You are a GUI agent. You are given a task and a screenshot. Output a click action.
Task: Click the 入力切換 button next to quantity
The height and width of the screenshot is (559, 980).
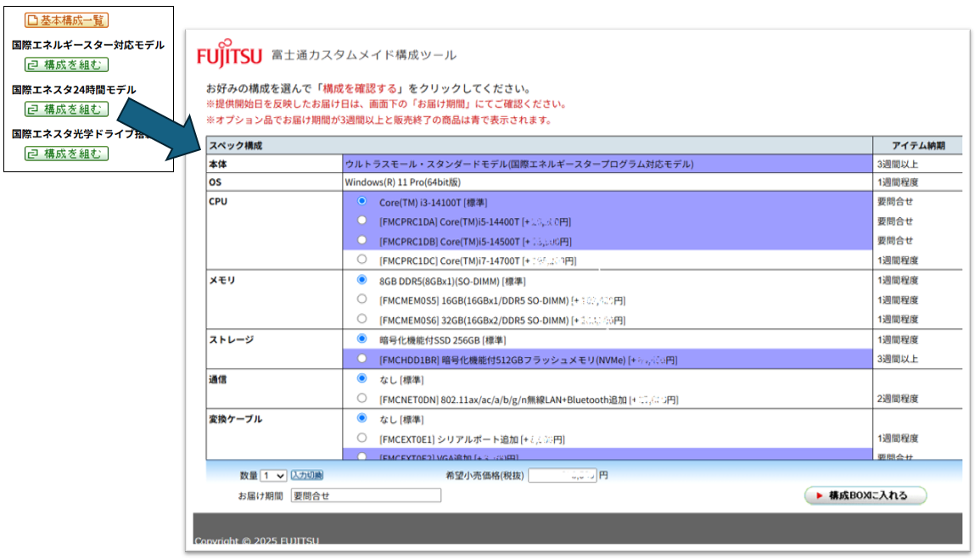[x=306, y=475]
